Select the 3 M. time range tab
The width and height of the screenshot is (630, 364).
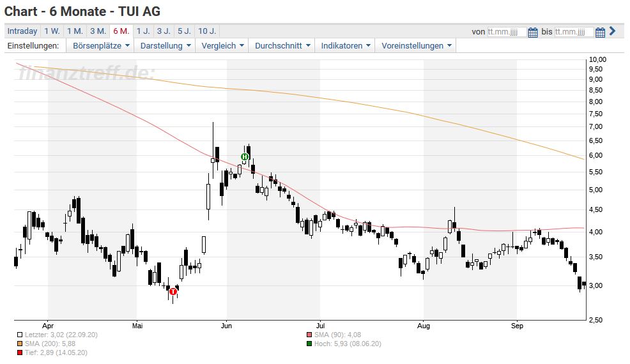pyautogui.click(x=98, y=31)
